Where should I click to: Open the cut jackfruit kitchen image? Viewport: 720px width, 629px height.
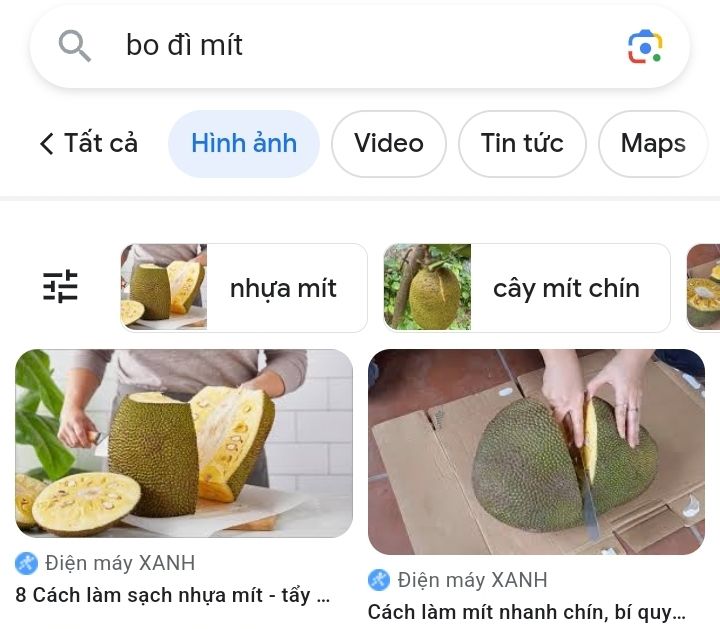[184, 443]
